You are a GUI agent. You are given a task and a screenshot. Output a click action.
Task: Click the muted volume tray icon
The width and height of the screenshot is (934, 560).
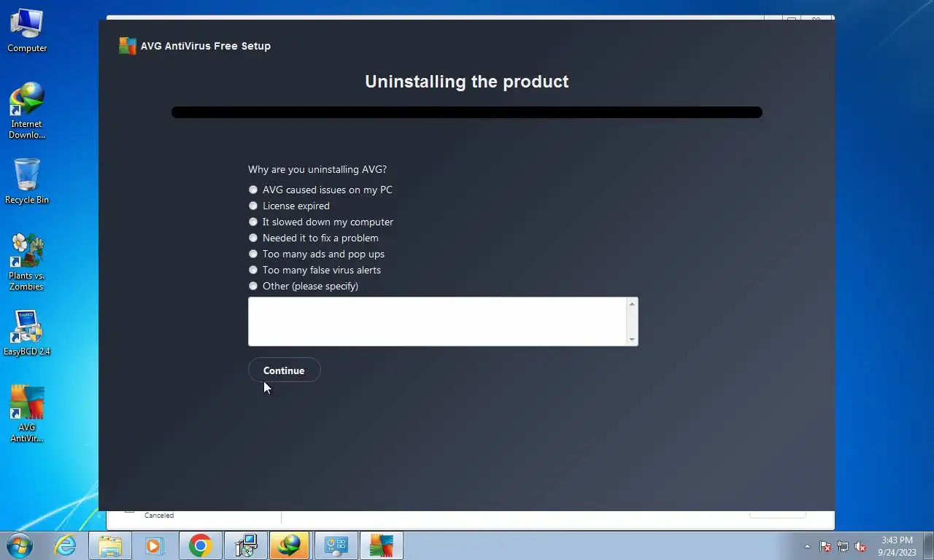point(860,546)
